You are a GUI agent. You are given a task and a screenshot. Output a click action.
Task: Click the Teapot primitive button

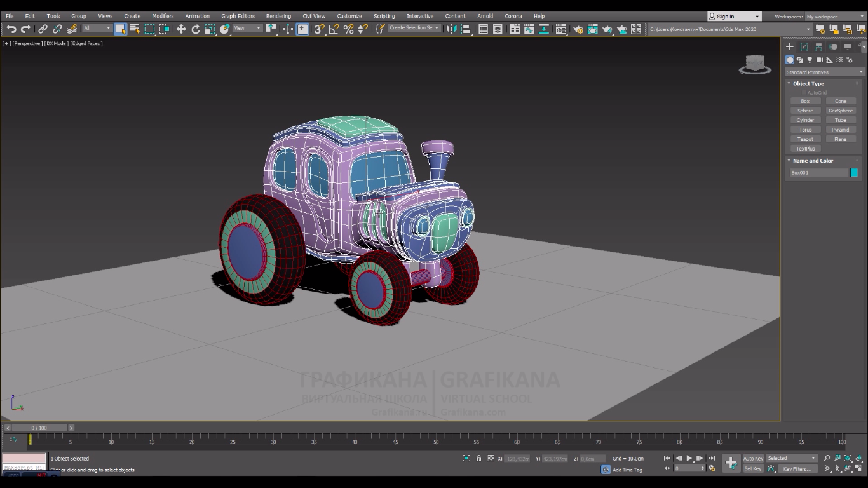click(x=805, y=139)
